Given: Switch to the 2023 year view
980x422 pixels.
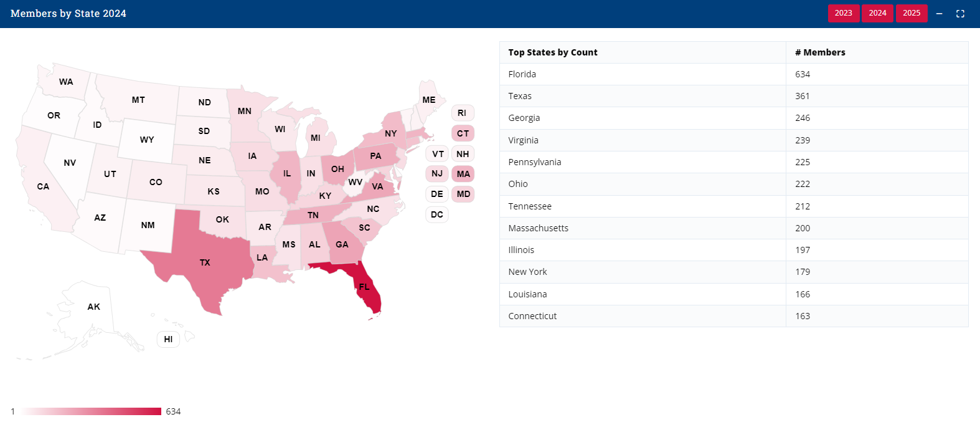Looking at the screenshot, I should 843,13.
